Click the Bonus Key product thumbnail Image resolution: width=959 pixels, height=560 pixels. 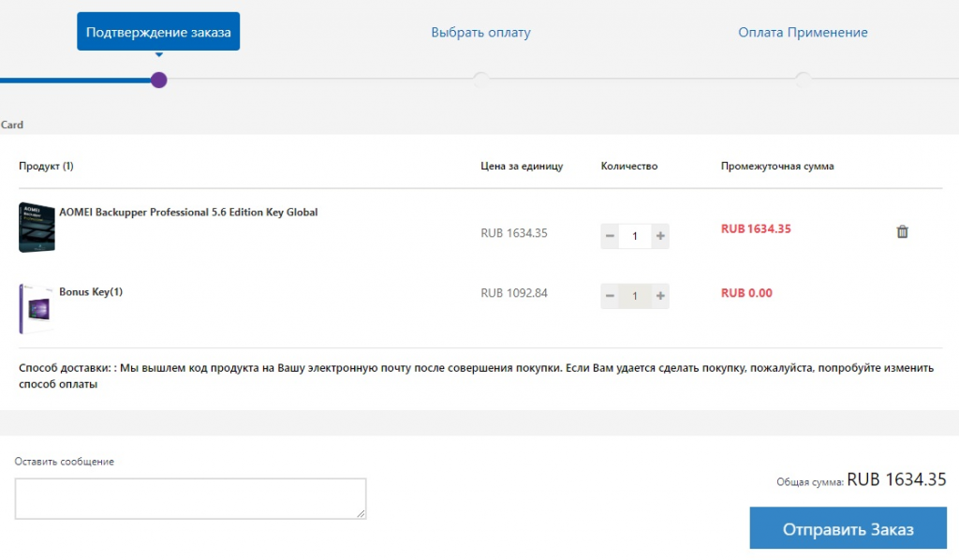pos(35,308)
